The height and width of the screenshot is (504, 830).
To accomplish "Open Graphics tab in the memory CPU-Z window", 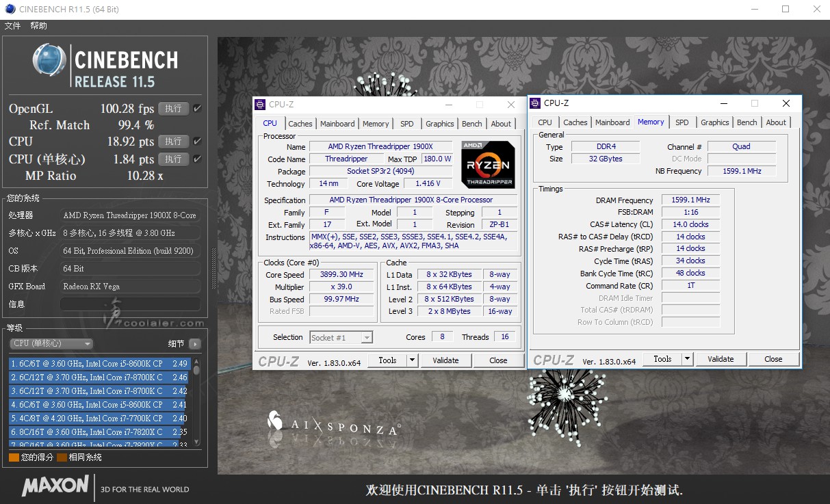I will pyautogui.click(x=714, y=122).
